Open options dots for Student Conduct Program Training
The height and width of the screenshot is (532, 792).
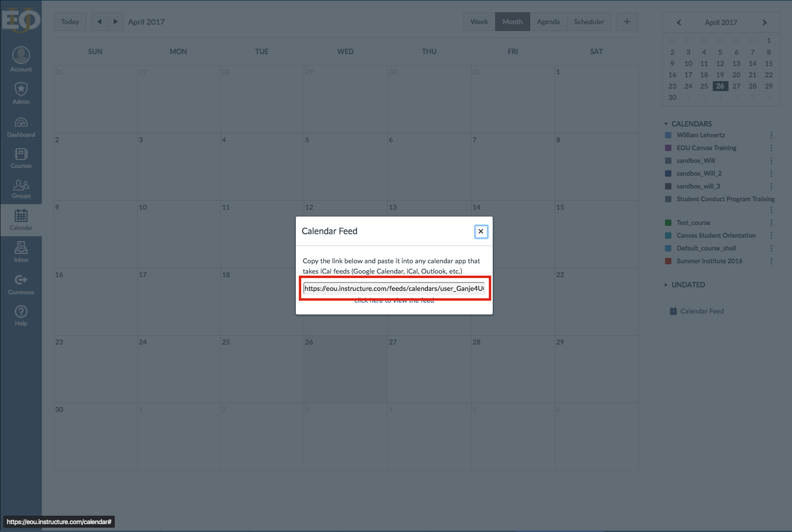click(x=771, y=210)
